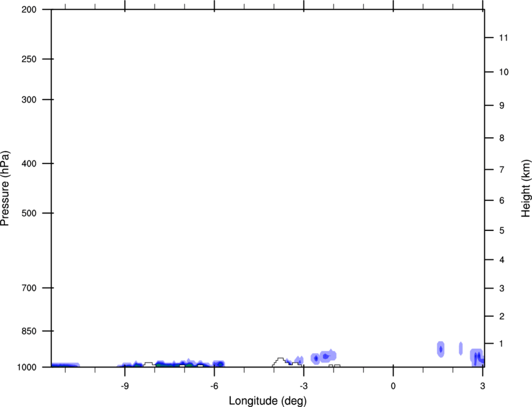The height and width of the screenshot is (407, 532).
Task: Click the 10 km height label
Action: click(x=503, y=72)
